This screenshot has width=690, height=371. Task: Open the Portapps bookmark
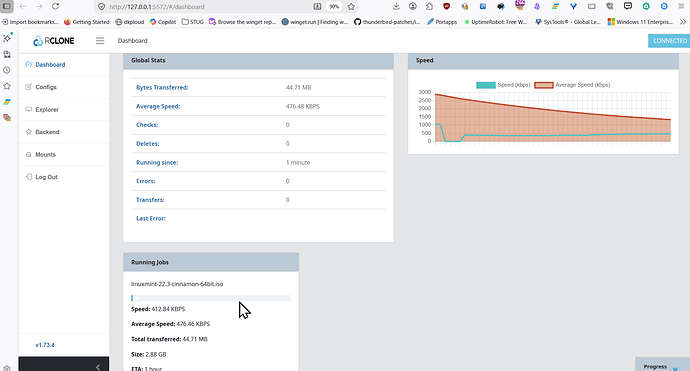tap(442, 22)
